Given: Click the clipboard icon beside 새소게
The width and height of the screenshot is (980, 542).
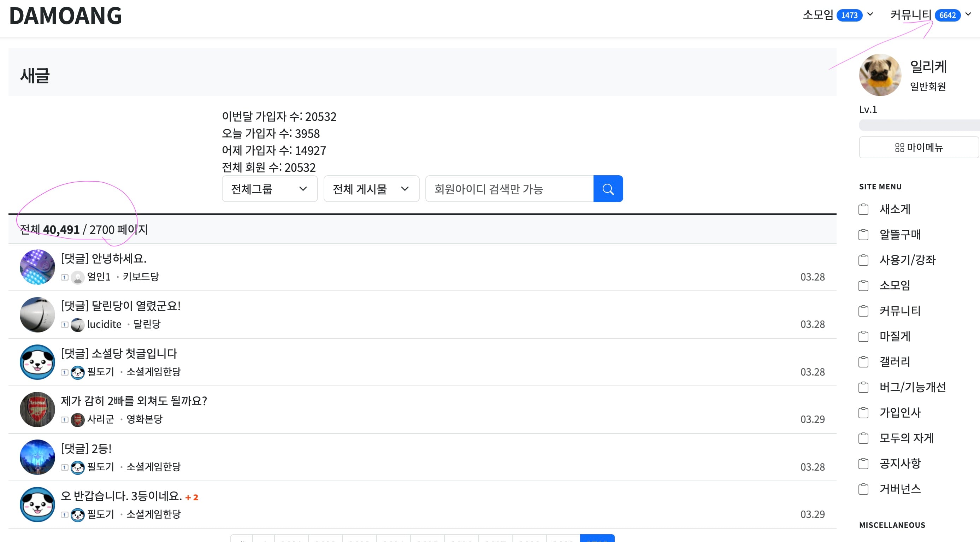Looking at the screenshot, I should point(863,209).
